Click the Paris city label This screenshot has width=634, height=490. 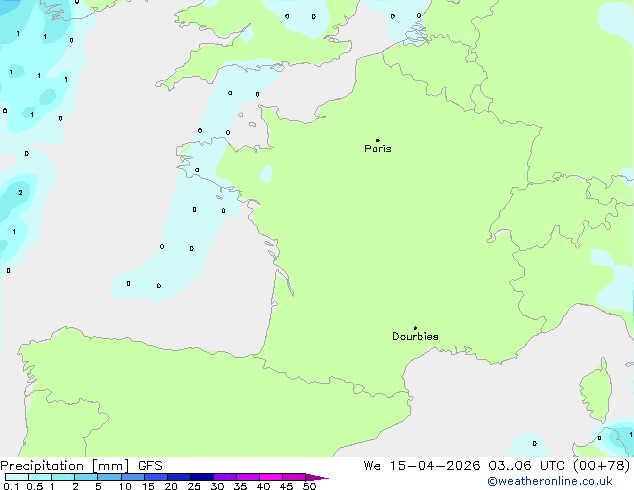pos(378,149)
